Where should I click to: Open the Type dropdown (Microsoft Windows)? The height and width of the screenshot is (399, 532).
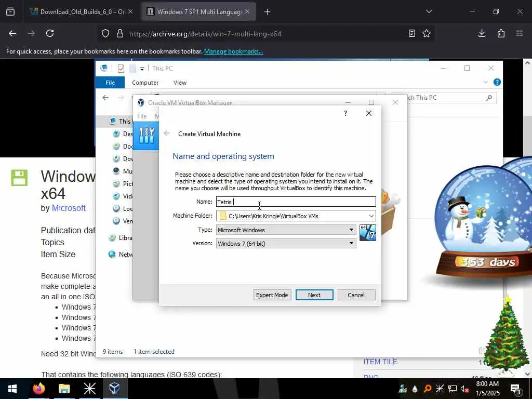[286, 230]
